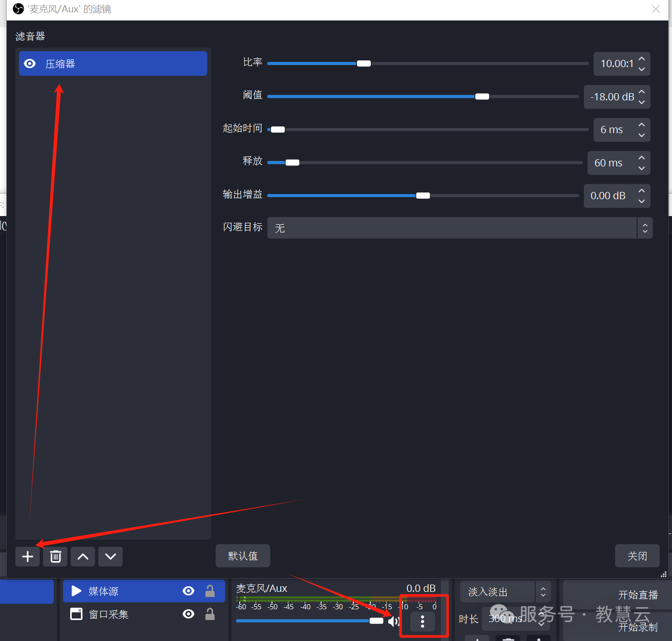Move filter down with the down arrow
Screen dimensions: 672x641
click(x=111, y=557)
